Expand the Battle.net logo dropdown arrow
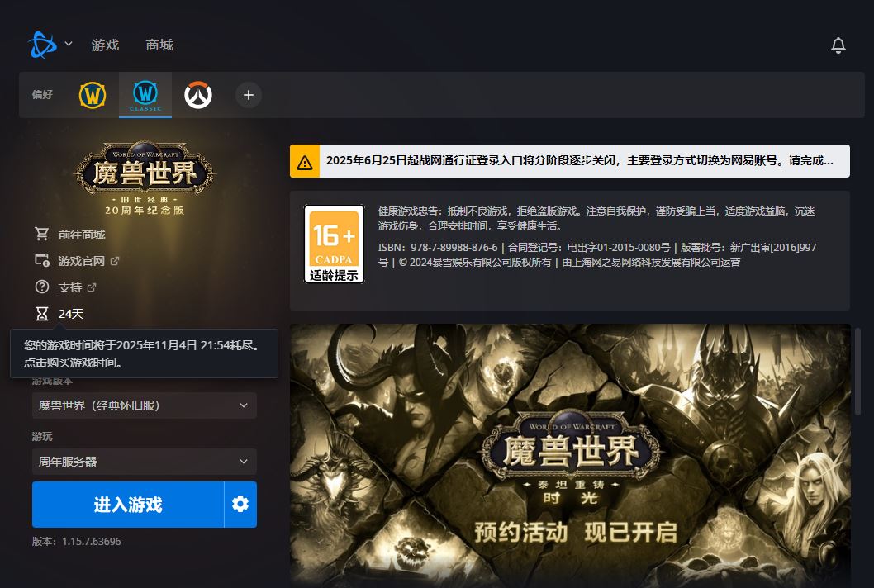 point(69,44)
